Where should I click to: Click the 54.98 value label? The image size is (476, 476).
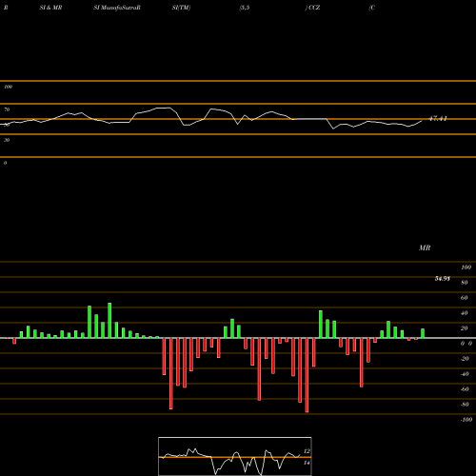(x=443, y=279)
